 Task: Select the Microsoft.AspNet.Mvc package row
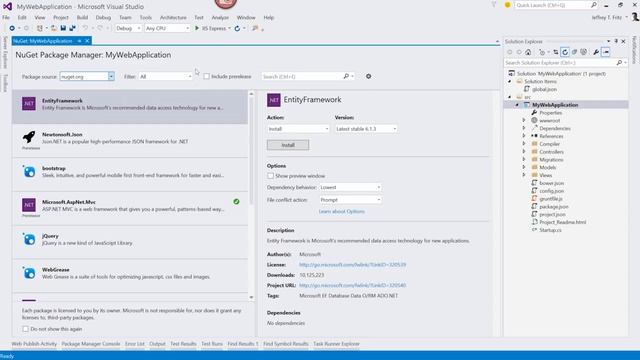click(130, 208)
